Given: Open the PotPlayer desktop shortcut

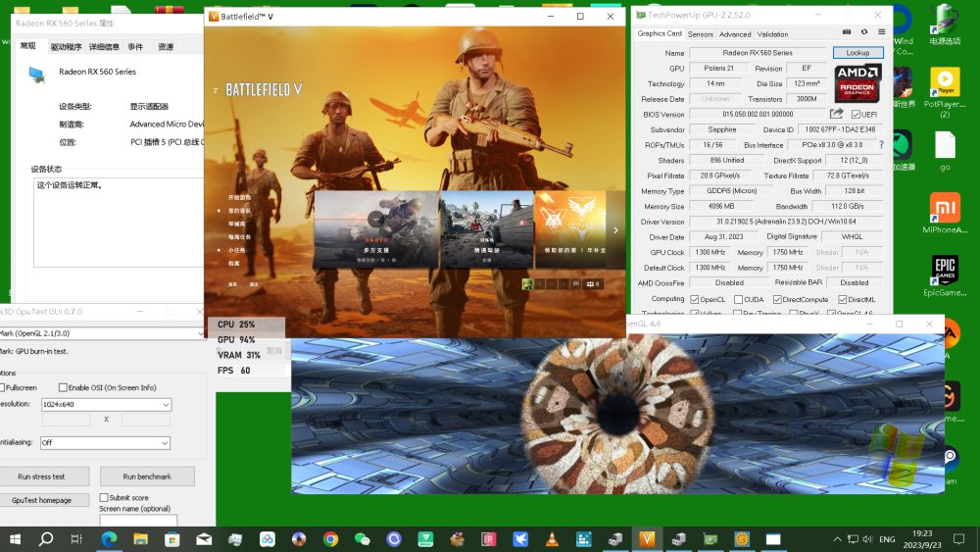Looking at the screenshot, I should coord(945,92).
